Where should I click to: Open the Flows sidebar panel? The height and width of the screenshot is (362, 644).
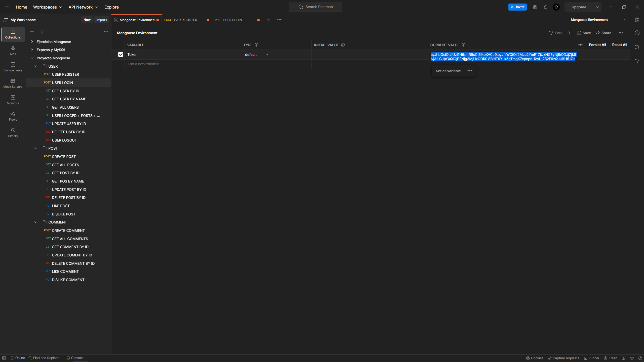tap(13, 116)
